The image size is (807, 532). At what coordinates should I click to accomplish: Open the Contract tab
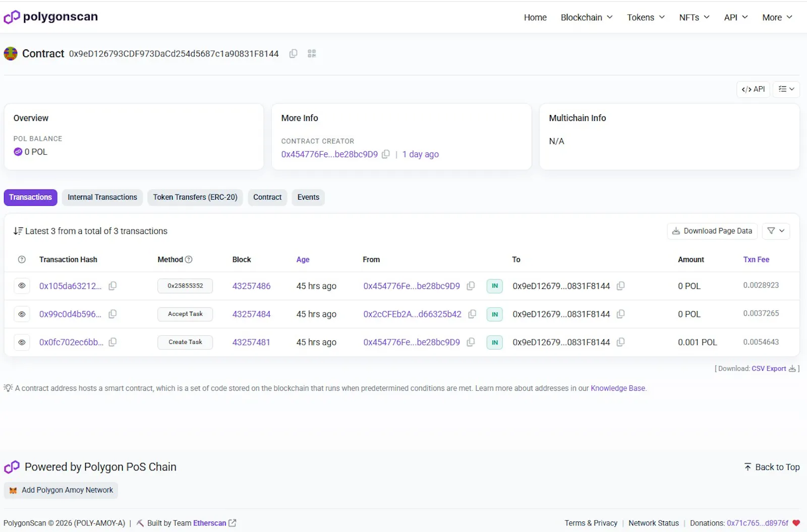267,197
